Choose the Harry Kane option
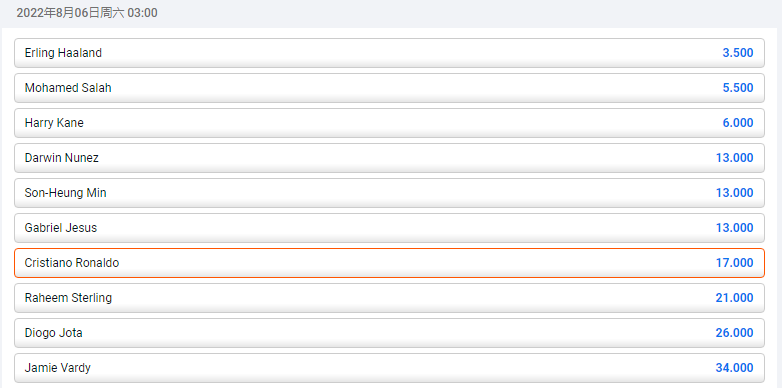The image size is (782, 388). click(389, 123)
